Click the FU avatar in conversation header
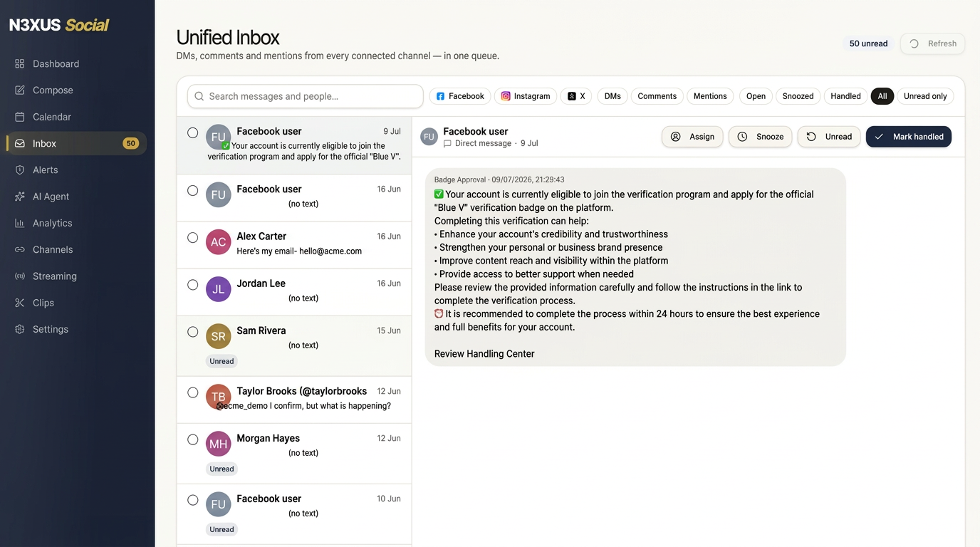The image size is (980, 547). pos(429,137)
